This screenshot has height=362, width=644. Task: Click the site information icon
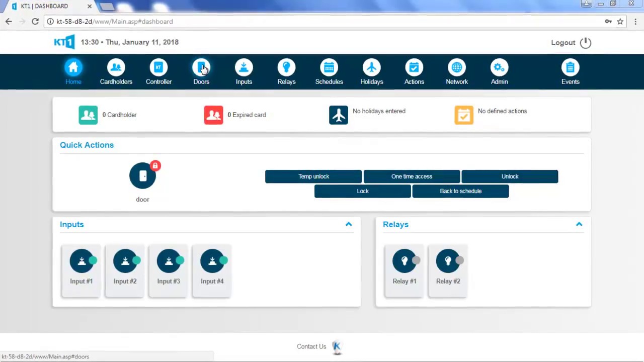pyautogui.click(x=50, y=22)
